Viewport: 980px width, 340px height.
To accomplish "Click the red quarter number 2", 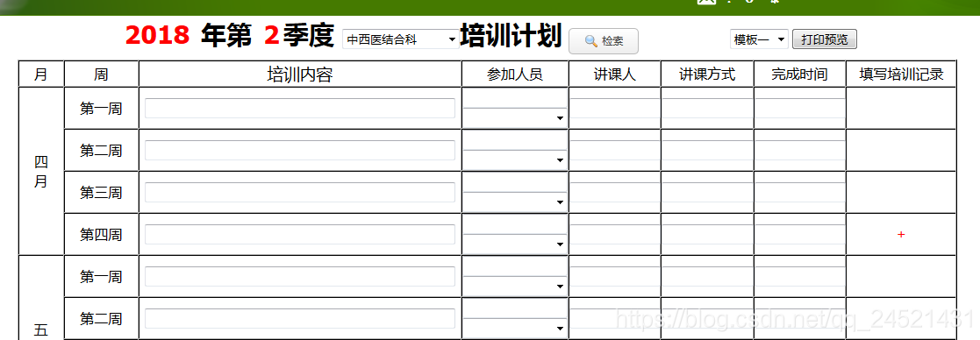I will (271, 36).
